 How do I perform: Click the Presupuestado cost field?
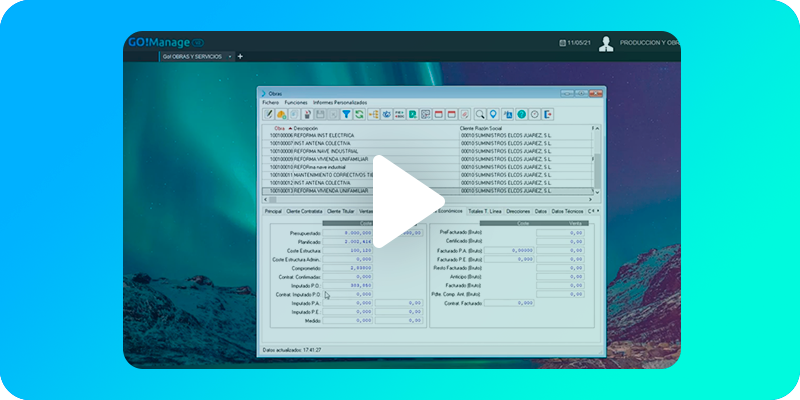347,233
